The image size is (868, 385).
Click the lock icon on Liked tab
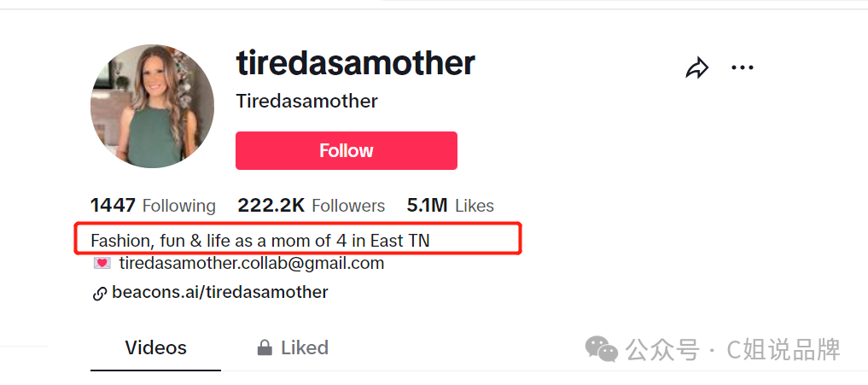[x=265, y=348]
